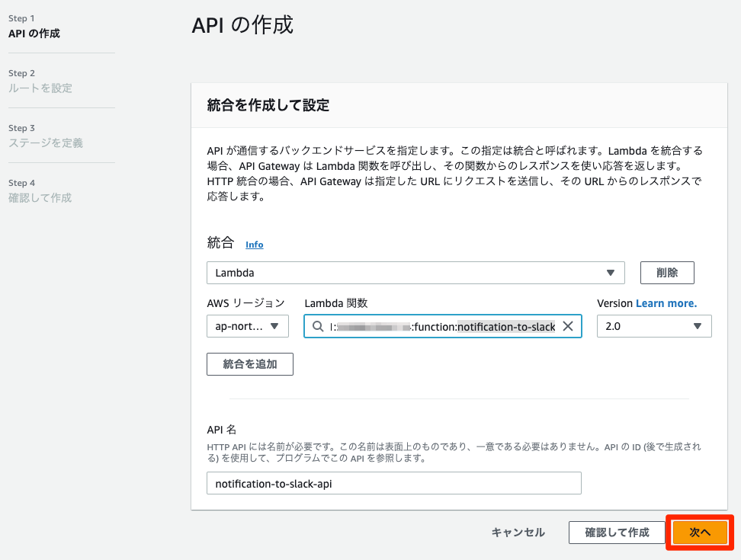Image resolution: width=741 pixels, height=560 pixels.
Task: Select Step 2 ルートを設定 in sidebar
Action: tap(40, 88)
